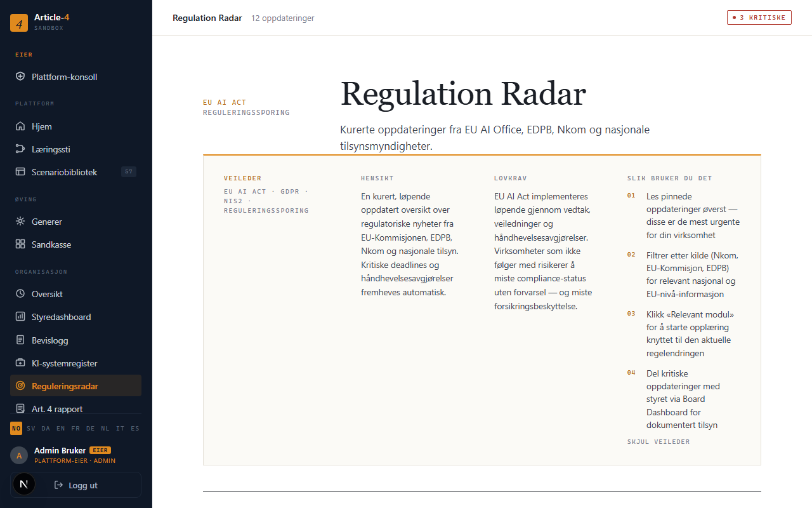The width and height of the screenshot is (812, 508).
Task: Switch language to EN
Action: pyautogui.click(x=61, y=429)
